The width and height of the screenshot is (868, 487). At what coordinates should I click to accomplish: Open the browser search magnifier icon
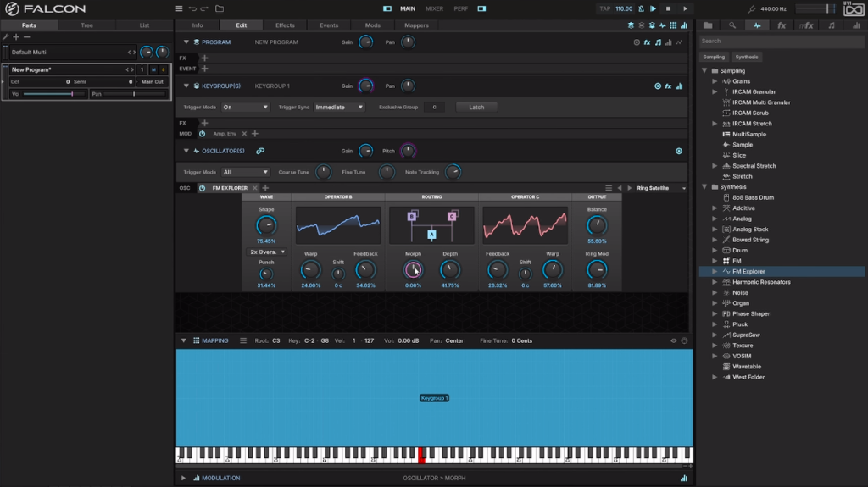click(732, 25)
